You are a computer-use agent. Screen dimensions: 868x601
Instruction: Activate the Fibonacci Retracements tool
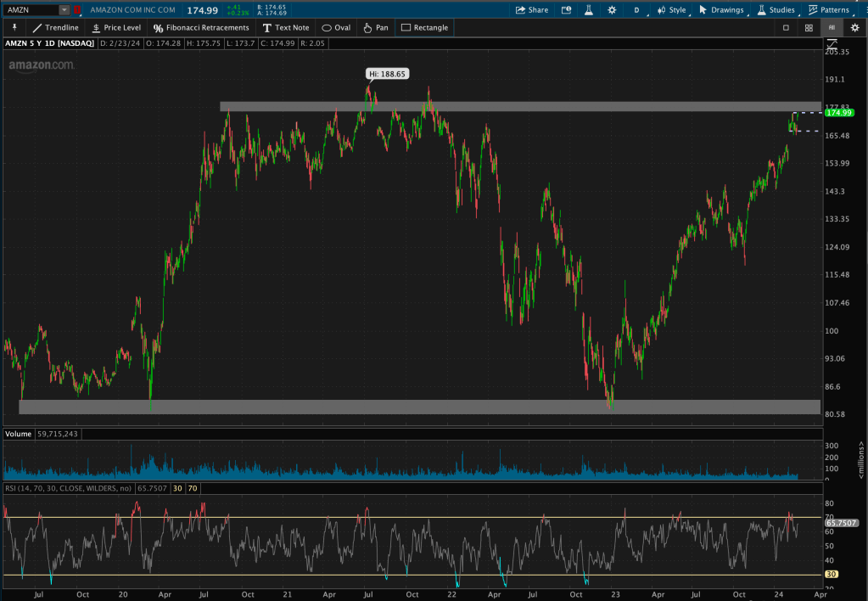pos(201,27)
